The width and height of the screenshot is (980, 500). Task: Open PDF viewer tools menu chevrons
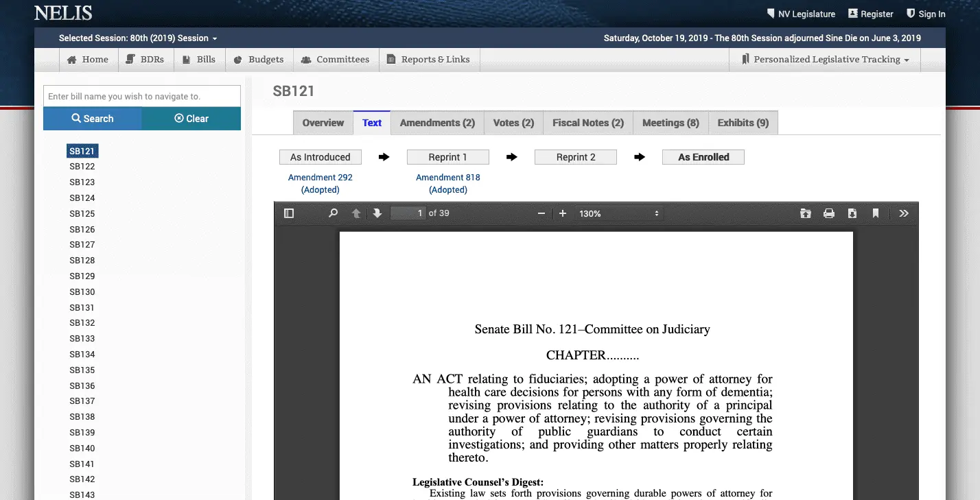click(904, 213)
